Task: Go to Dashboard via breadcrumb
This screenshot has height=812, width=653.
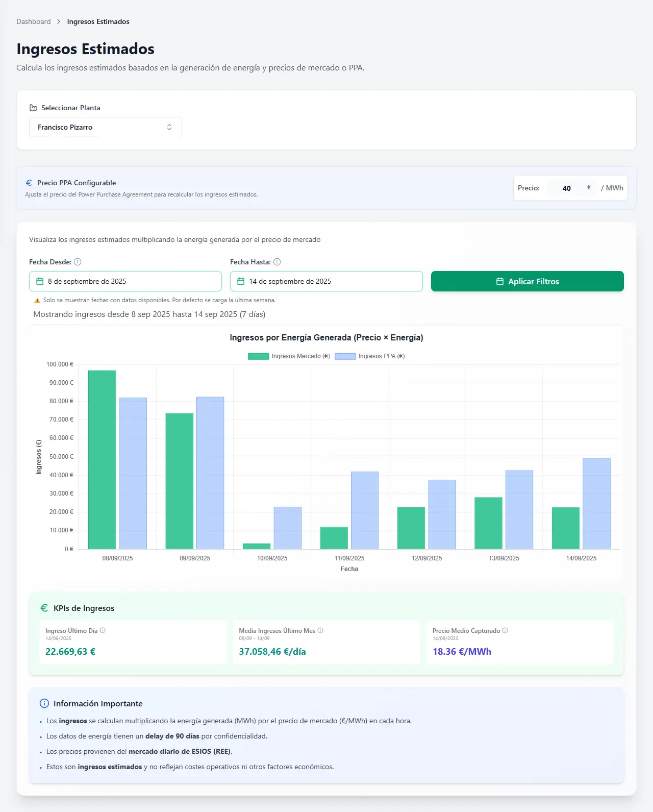Action: (34, 21)
